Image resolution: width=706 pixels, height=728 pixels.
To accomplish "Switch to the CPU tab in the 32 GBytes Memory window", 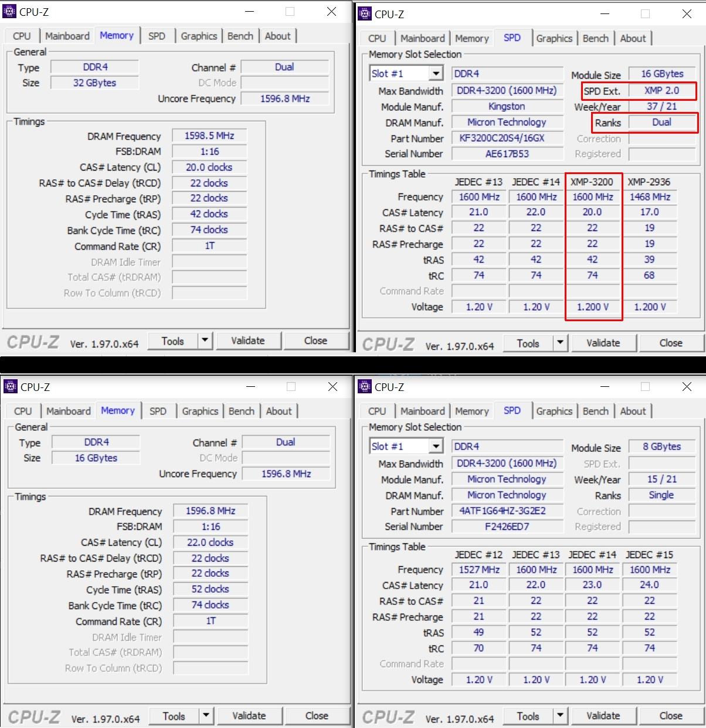I will pos(22,36).
